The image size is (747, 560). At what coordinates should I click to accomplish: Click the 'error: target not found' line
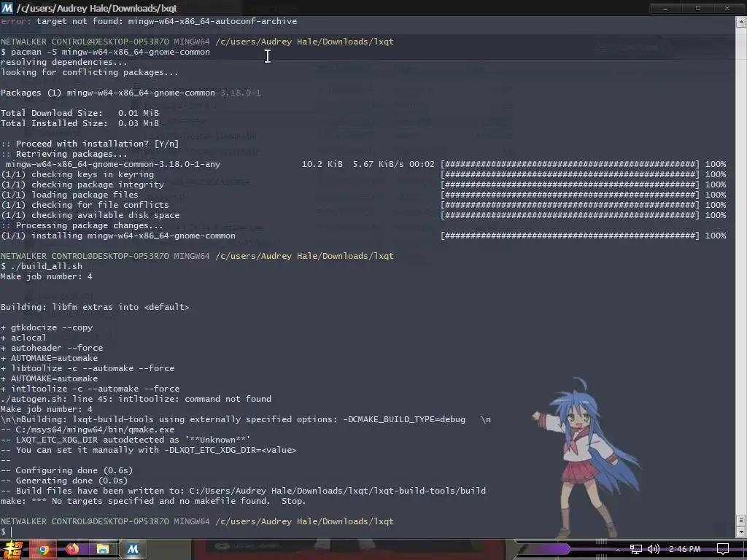click(149, 21)
